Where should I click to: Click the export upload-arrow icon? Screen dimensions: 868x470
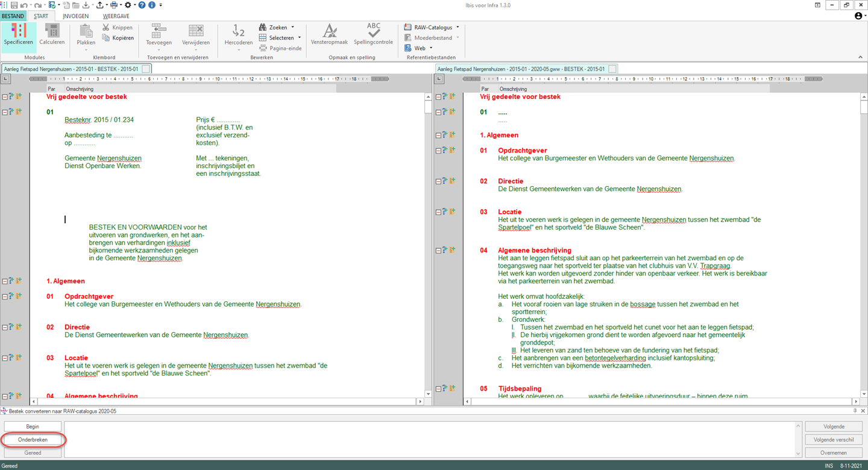[100, 5]
